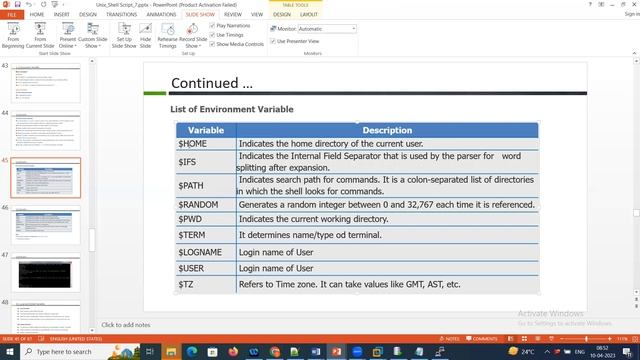Open Set Up Slide Show dialog
The height and width of the screenshot is (360, 640).
[x=124, y=36]
